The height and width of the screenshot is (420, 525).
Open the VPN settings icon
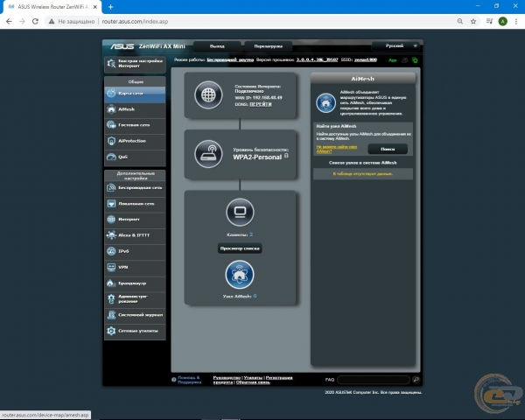point(111,267)
